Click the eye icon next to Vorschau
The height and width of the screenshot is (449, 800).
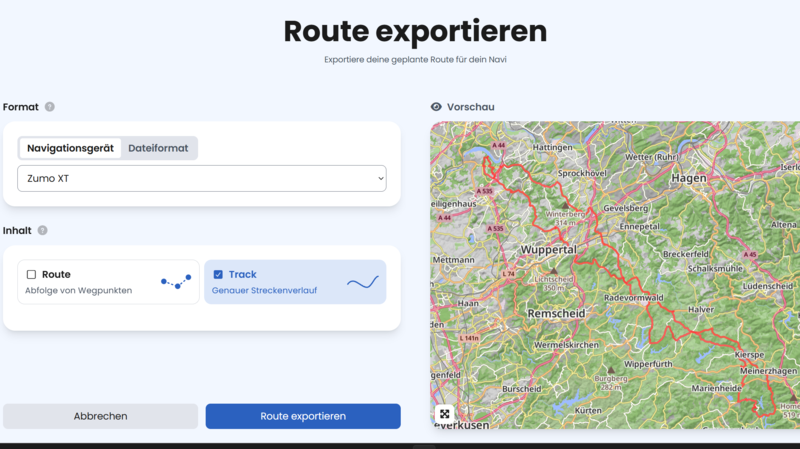pyautogui.click(x=436, y=107)
